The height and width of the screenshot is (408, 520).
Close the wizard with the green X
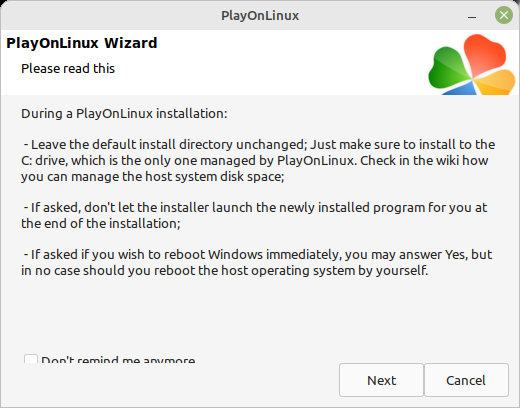[x=504, y=15]
